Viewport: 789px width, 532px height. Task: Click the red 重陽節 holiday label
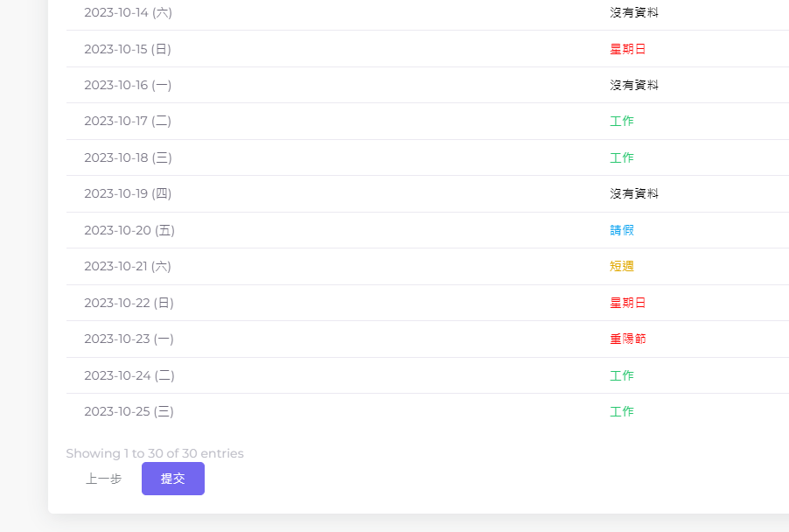click(627, 339)
